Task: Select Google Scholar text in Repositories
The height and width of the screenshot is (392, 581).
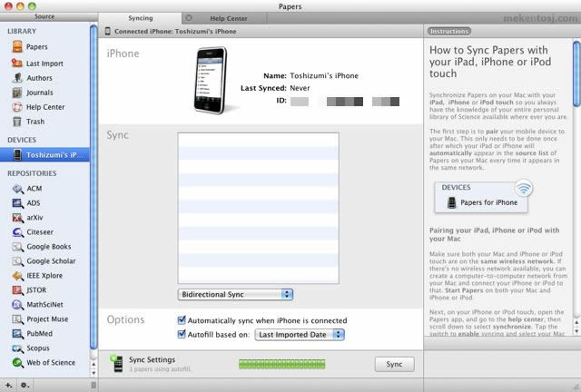Action: pyautogui.click(x=51, y=261)
